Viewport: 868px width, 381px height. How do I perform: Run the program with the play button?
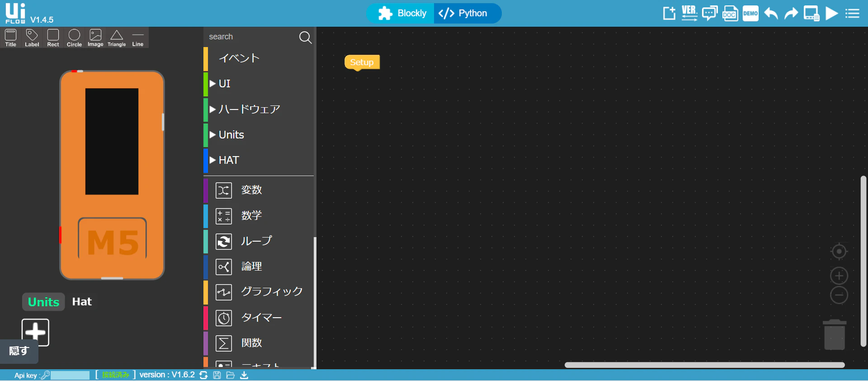point(832,13)
